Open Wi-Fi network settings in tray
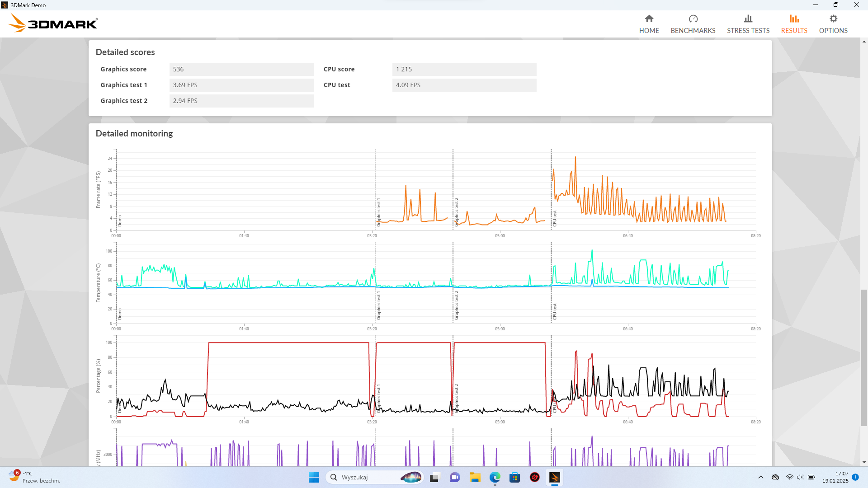The width and height of the screenshot is (868, 488). coord(789,477)
